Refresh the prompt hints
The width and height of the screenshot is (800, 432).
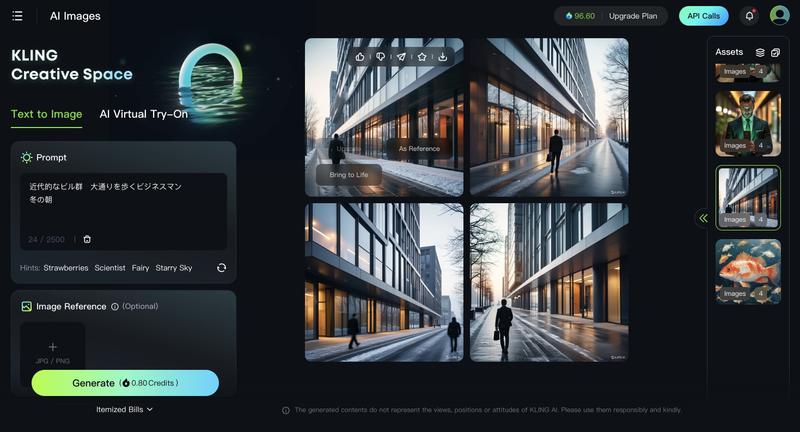pos(221,268)
